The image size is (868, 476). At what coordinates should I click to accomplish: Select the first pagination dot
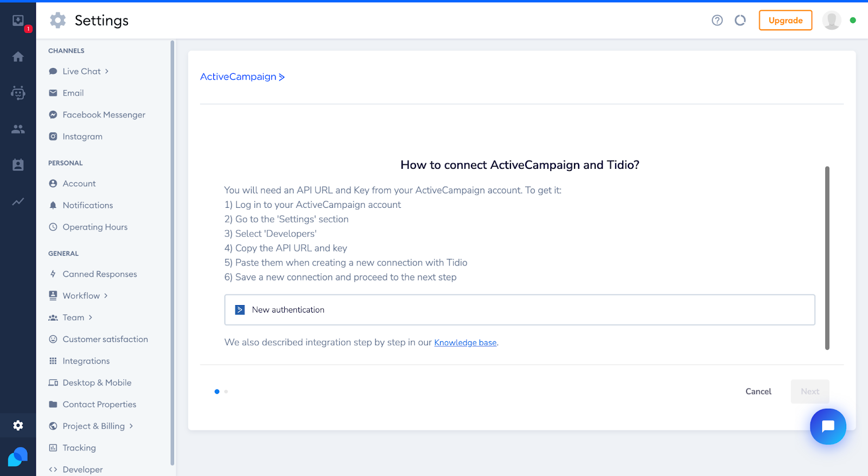(x=217, y=391)
